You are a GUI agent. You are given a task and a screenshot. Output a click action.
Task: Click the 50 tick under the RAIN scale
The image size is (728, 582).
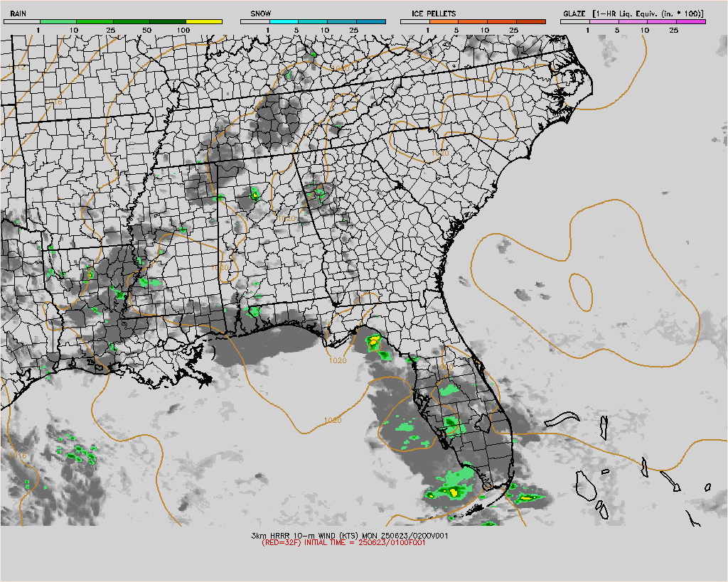pos(146,30)
